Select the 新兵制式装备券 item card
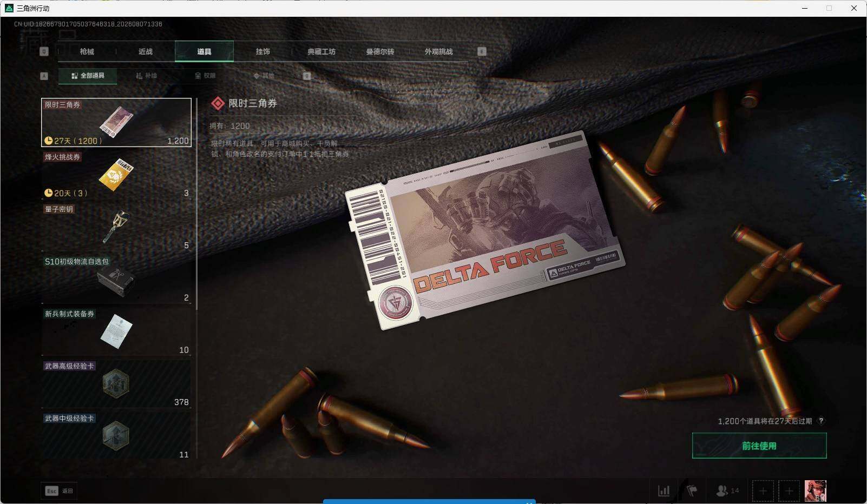Viewport: 867px width, 504px height. [116, 331]
